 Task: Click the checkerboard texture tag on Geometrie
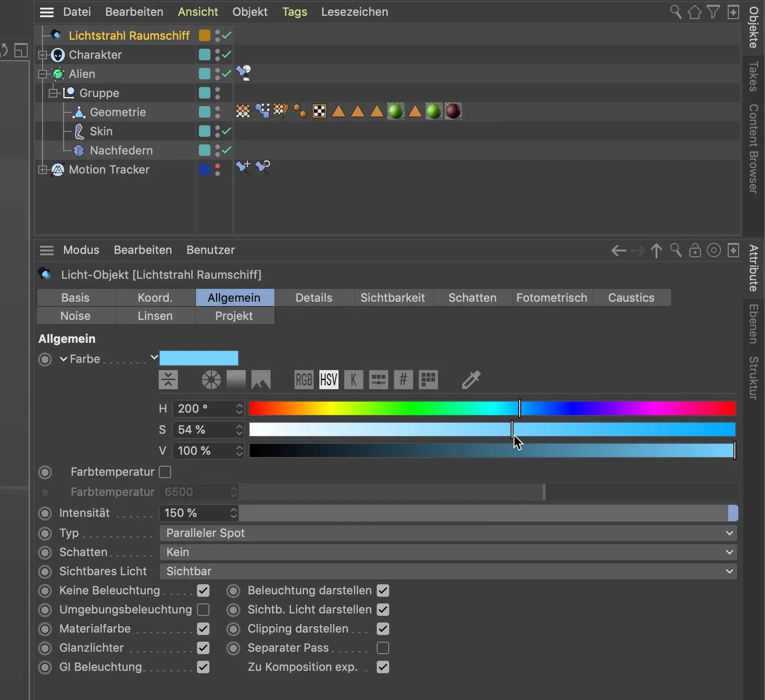click(x=319, y=111)
